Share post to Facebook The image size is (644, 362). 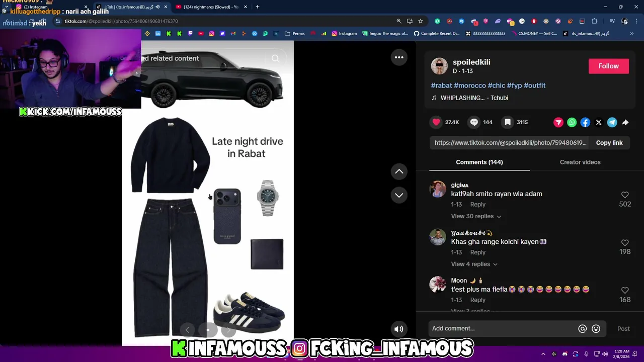click(585, 122)
